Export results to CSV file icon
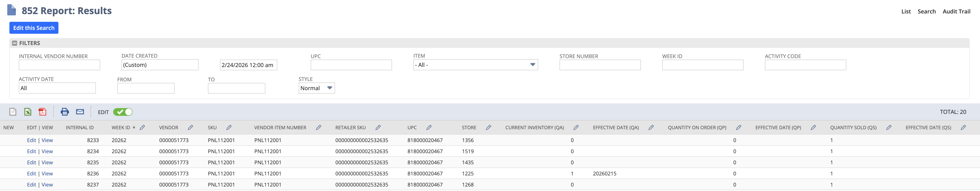 pos(13,112)
